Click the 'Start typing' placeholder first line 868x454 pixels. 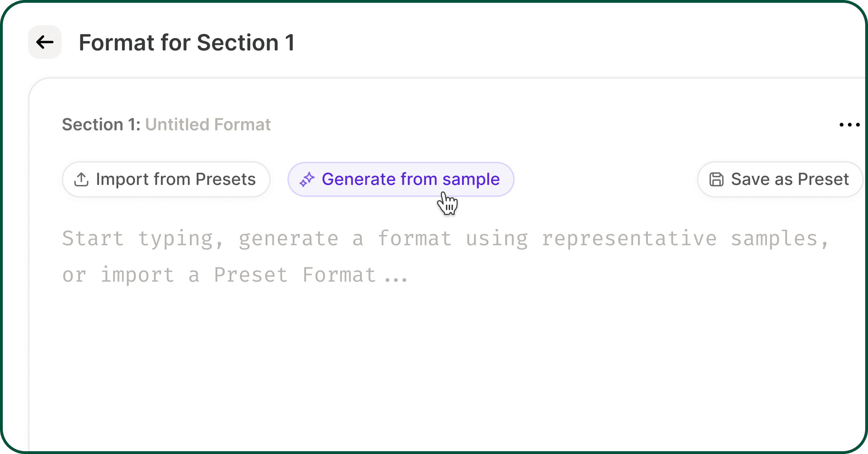point(445,239)
